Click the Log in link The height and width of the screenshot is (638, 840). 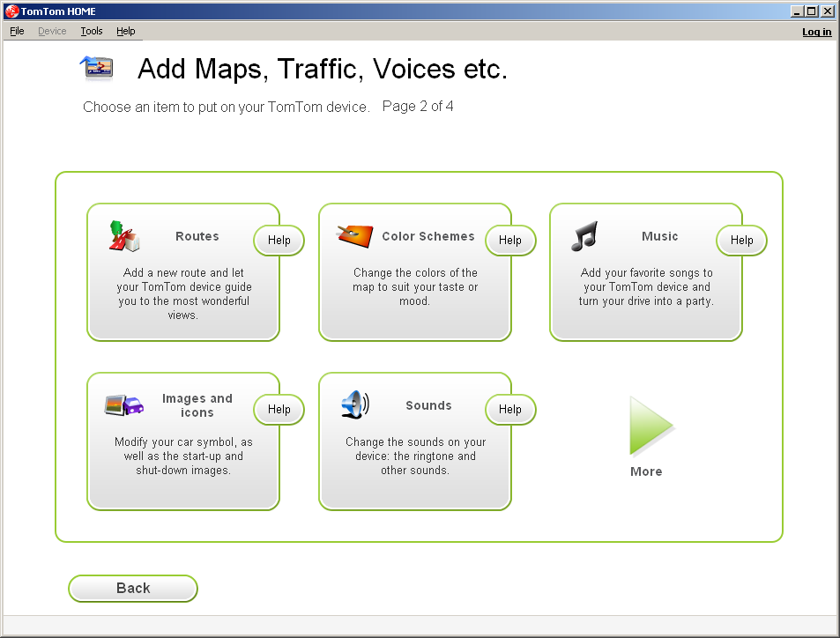tap(816, 32)
